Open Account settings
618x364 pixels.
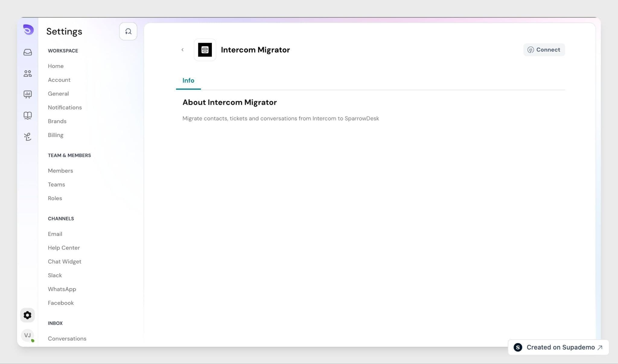tap(59, 80)
